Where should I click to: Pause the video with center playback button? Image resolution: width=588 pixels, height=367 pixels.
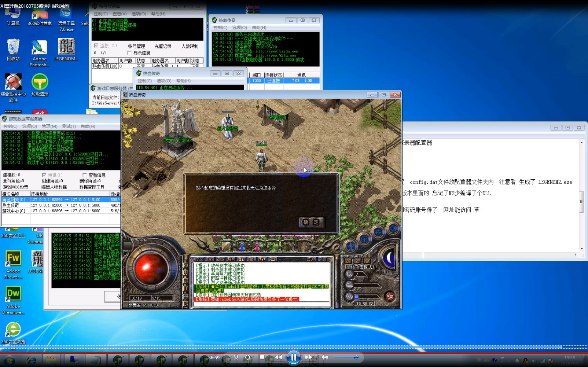pyautogui.click(x=294, y=357)
